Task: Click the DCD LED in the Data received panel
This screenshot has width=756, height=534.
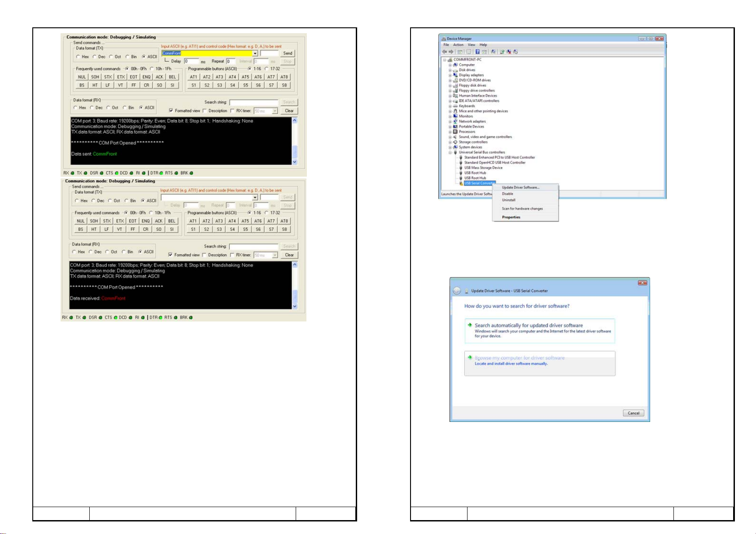Action: coord(131,317)
